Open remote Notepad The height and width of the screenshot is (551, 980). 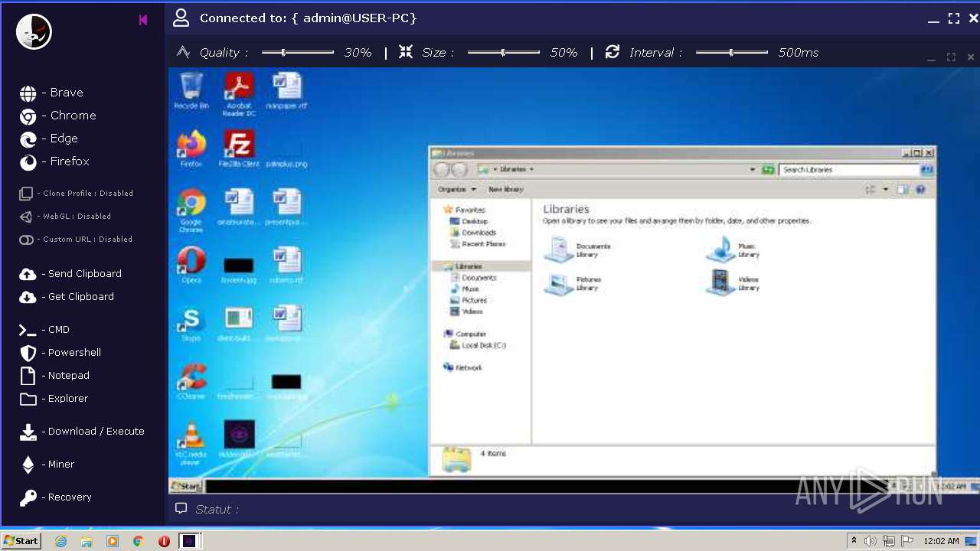coord(54,376)
